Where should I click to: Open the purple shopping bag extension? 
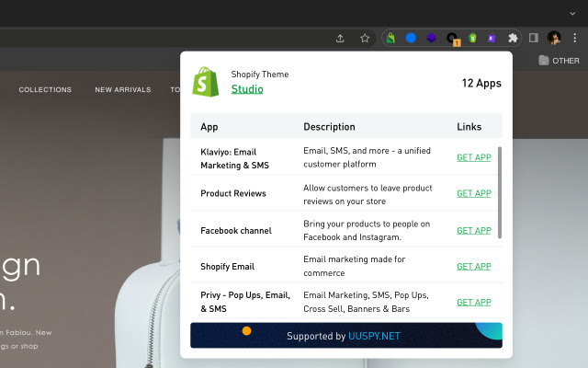click(x=492, y=38)
